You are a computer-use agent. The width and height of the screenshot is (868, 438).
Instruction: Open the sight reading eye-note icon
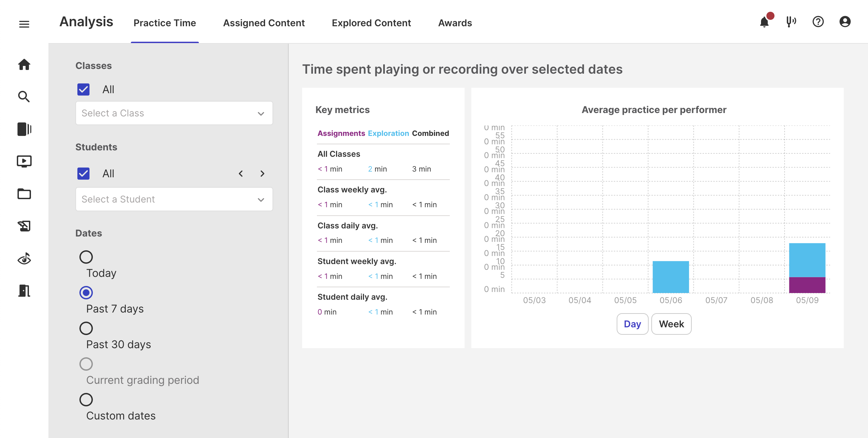[24, 258]
